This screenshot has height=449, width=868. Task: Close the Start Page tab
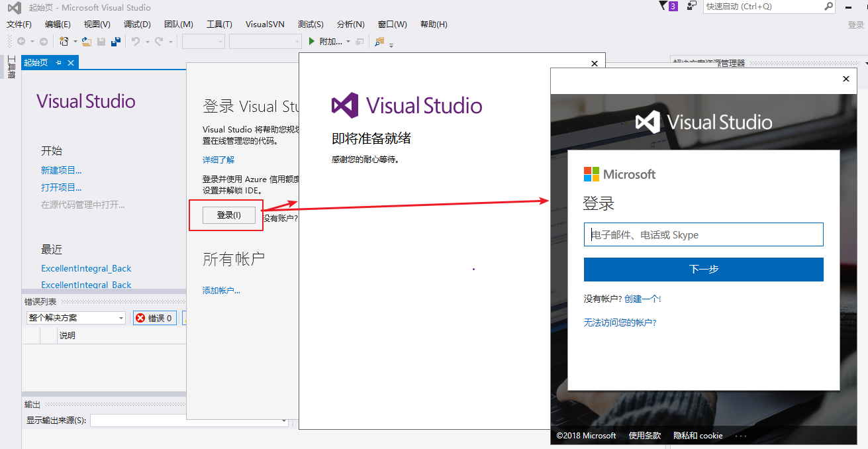[70, 62]
